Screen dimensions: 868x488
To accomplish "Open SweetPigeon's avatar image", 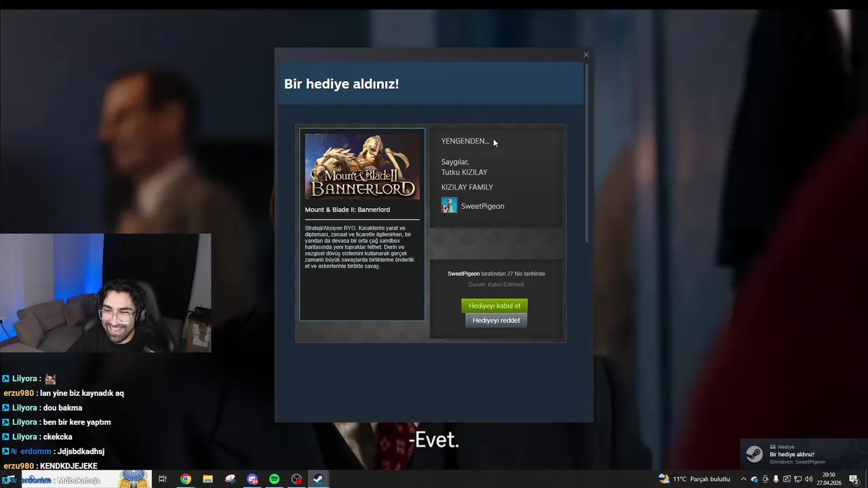I will (449, 205).
